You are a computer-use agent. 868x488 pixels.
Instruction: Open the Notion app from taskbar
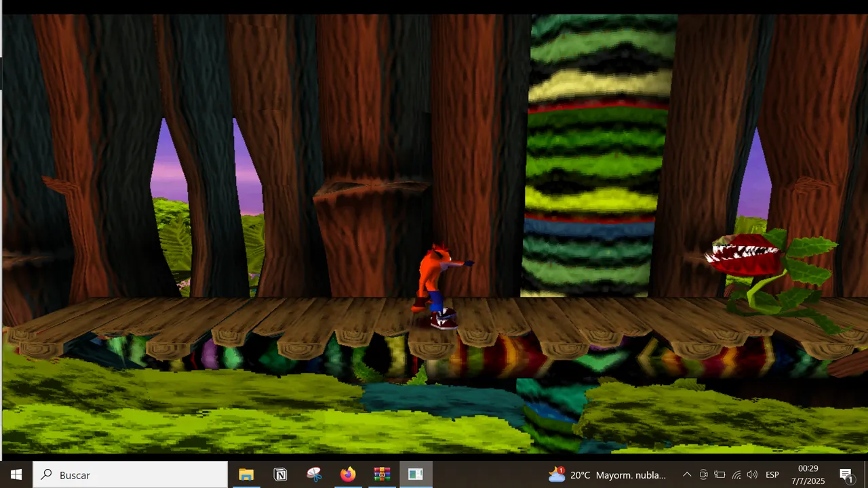click(x=280, y=474)
